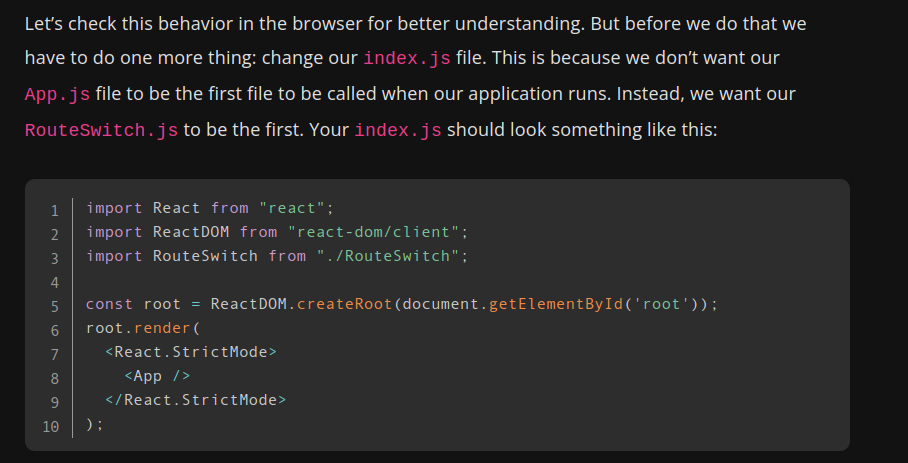908x463 pixels.
Task: Click the 'App.js' inline code in the paragraph
Action: click(x=57, y=95)
